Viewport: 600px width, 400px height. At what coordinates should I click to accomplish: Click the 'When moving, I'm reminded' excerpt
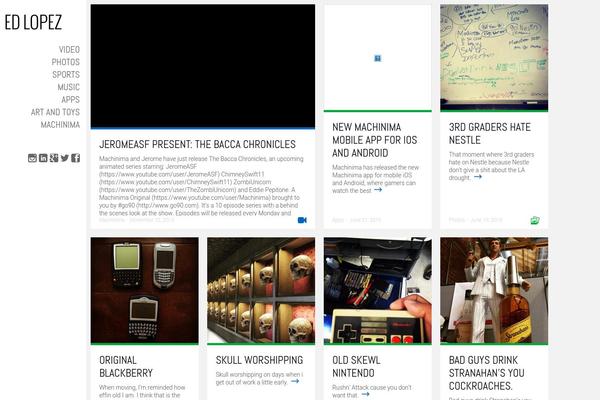coord(142,391)
